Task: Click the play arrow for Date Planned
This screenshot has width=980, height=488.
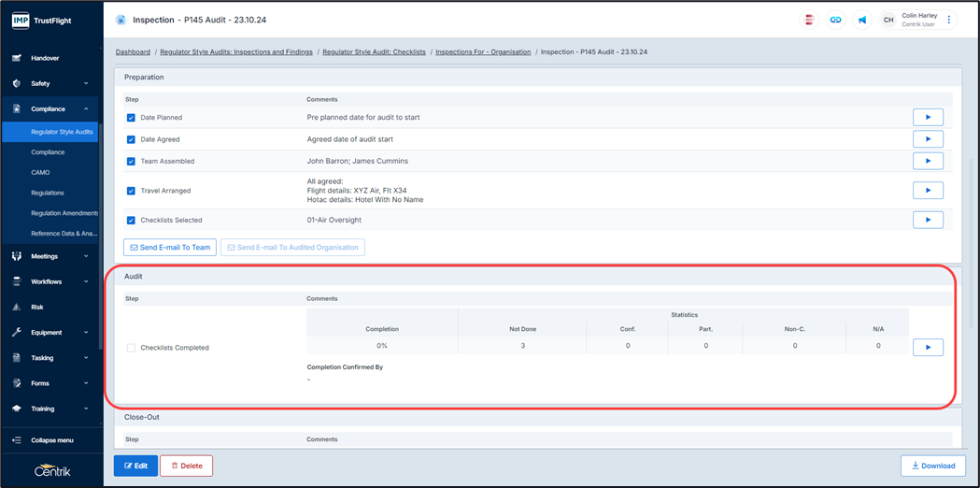Action: (x=928, y=118)
